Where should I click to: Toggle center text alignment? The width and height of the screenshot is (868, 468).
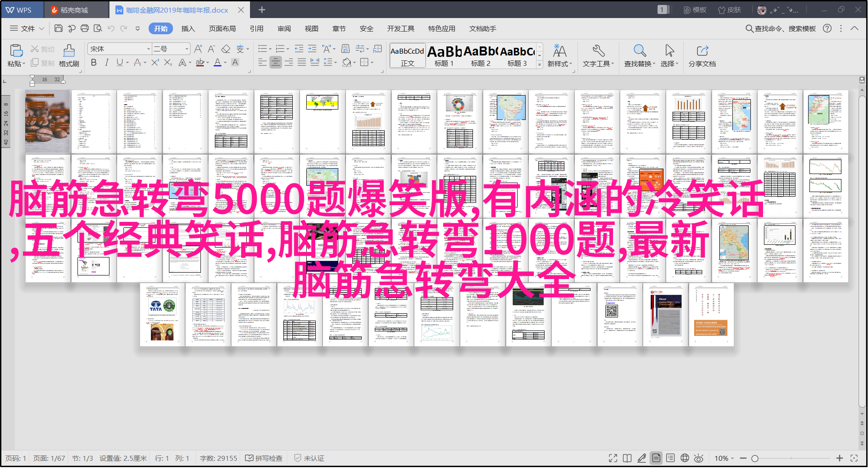point(276,62)
